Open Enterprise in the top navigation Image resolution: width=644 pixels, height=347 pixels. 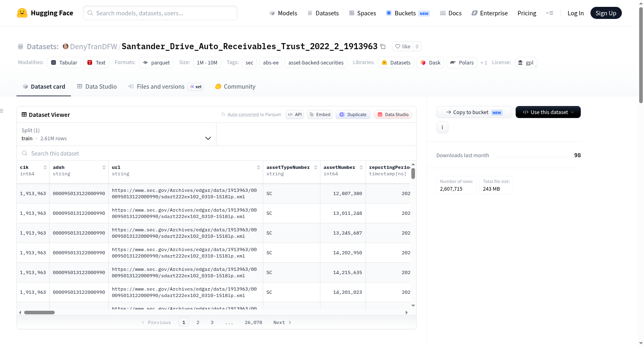tap(489, 13)
